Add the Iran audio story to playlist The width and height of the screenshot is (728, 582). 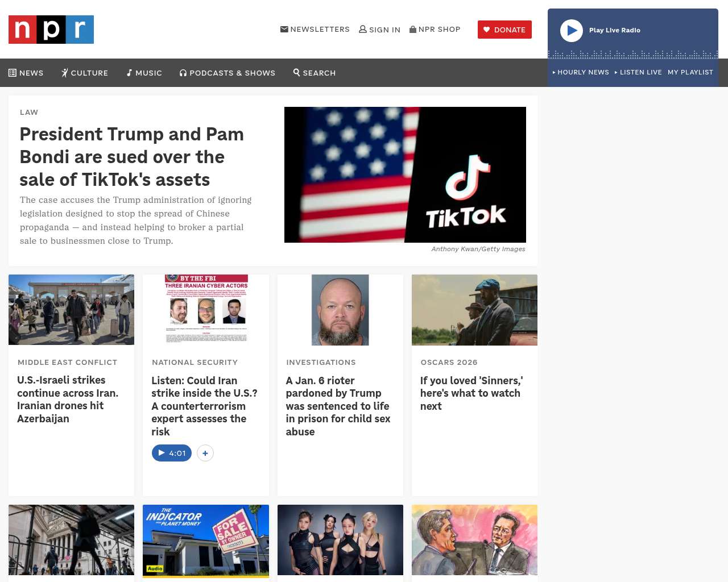click(x=205, y=453)
